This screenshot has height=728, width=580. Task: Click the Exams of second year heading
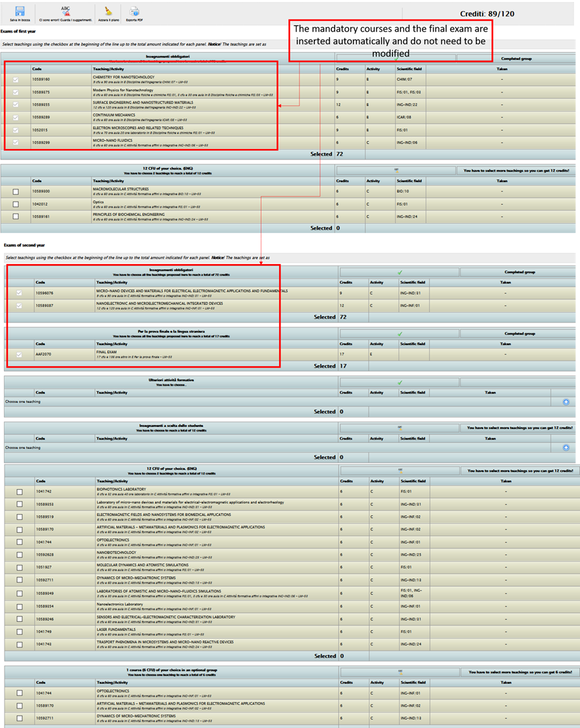click(24, 245)
